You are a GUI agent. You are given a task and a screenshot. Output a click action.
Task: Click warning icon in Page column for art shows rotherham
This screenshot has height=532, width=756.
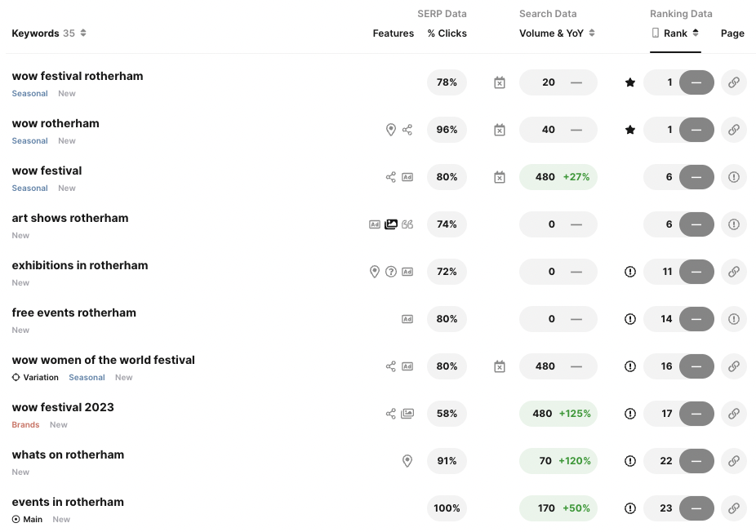pyautogui.click(x=733, y=224)
